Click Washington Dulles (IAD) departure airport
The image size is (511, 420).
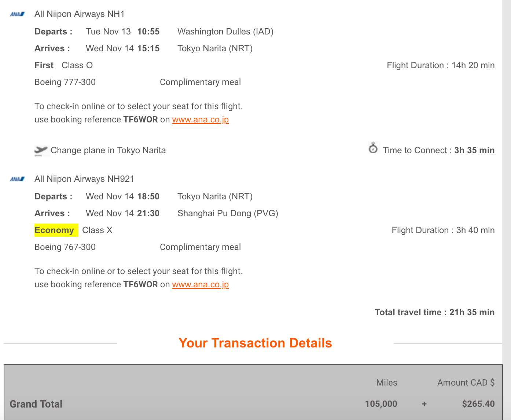coord(225,32)
